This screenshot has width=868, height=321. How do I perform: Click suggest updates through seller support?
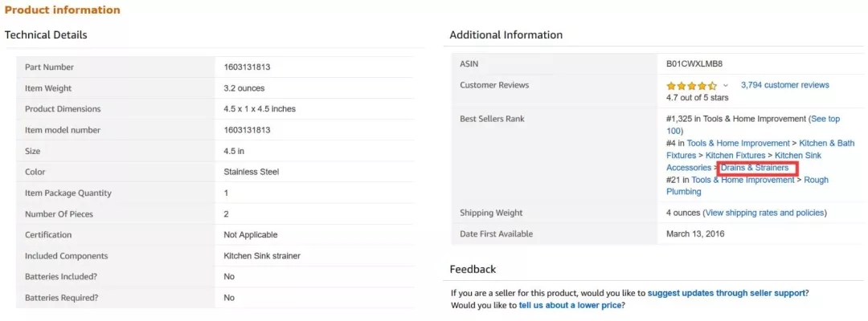point(727,293)
